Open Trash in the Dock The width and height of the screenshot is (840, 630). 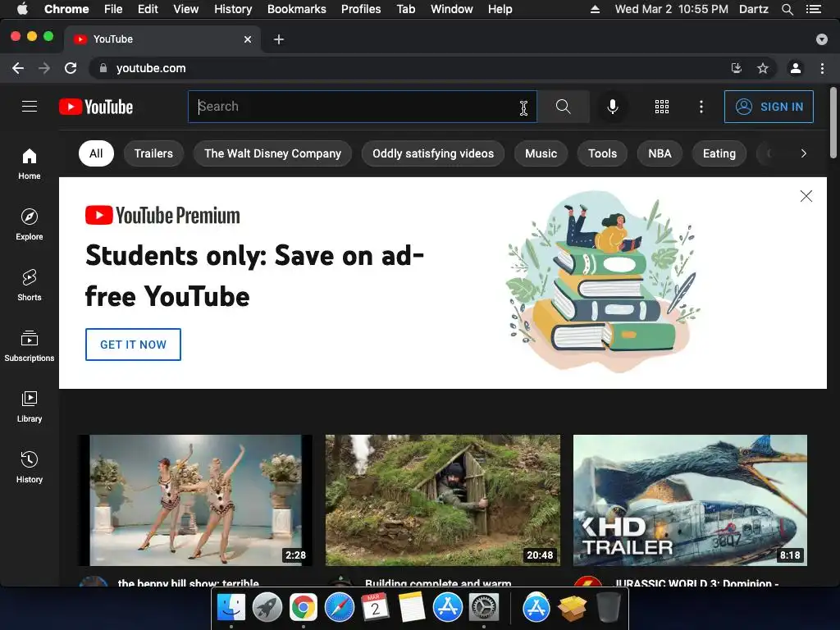coord(608,608)
